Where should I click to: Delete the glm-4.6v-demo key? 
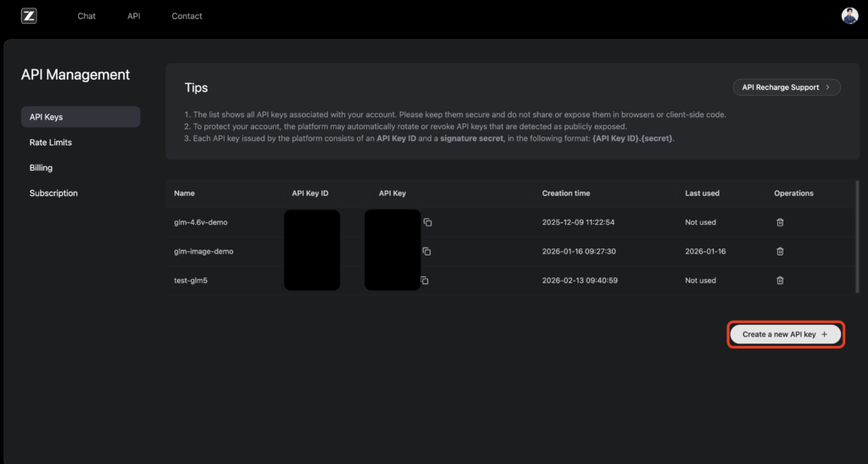780,222
